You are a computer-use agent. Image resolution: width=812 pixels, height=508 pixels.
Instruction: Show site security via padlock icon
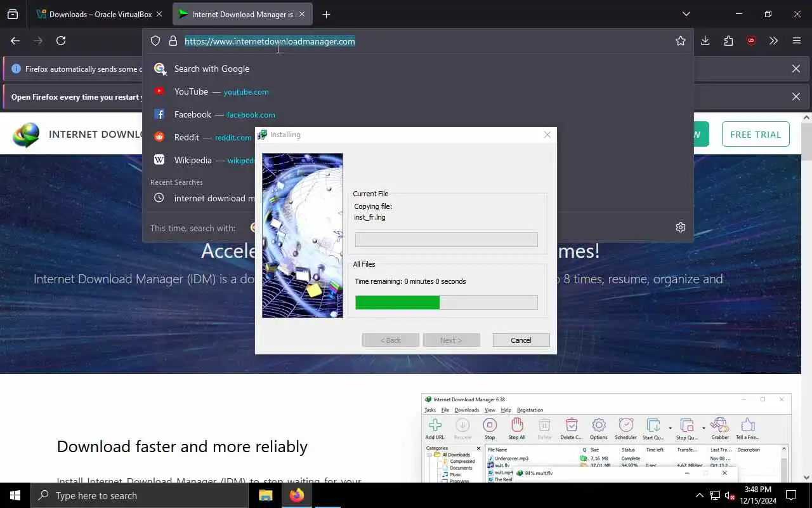coord(173,41)
